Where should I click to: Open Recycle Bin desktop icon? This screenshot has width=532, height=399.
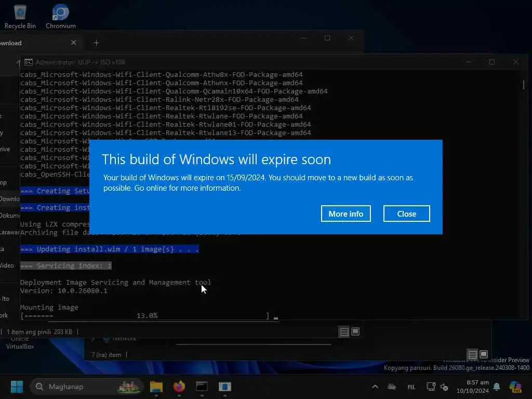[20, 17]
